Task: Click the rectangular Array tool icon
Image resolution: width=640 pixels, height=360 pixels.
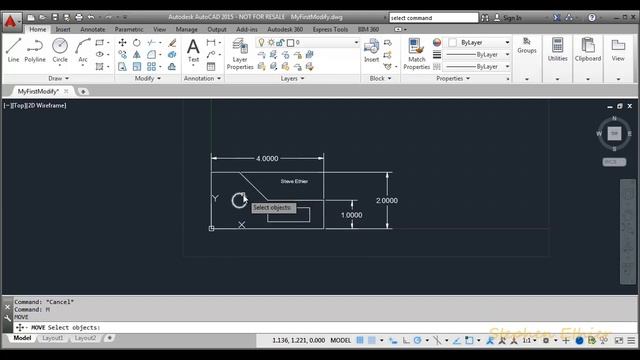Action: 151,67
